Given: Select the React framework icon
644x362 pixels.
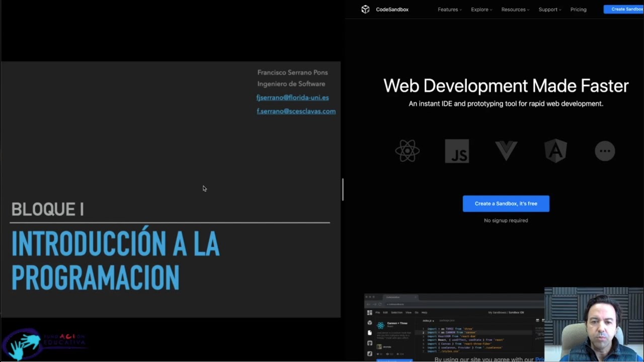Looking at the screenshot, I should (x=407, y=151).
